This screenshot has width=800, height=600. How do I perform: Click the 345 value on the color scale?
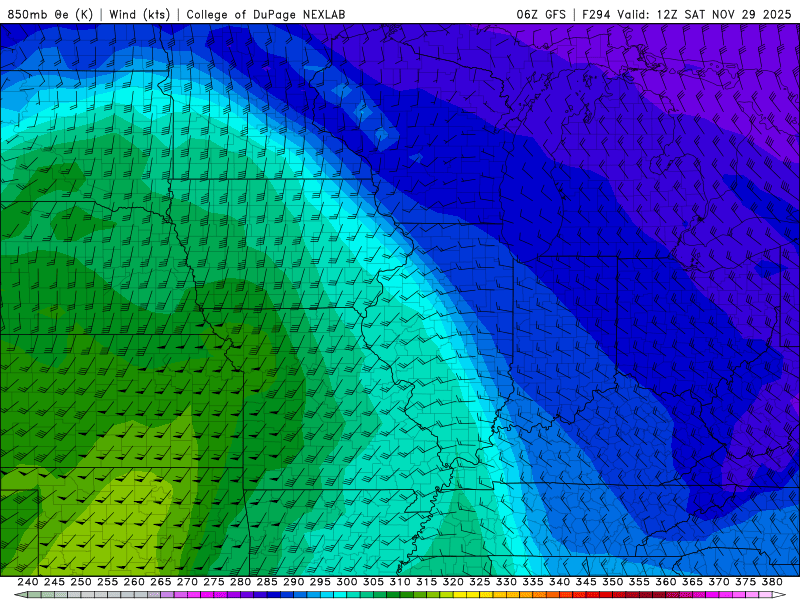point(586,582)
